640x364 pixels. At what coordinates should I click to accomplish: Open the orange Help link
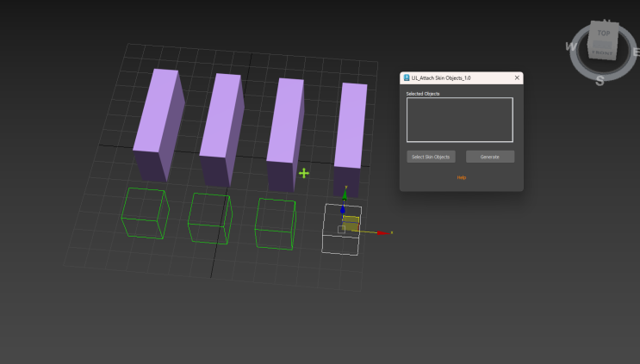(461, 178)
